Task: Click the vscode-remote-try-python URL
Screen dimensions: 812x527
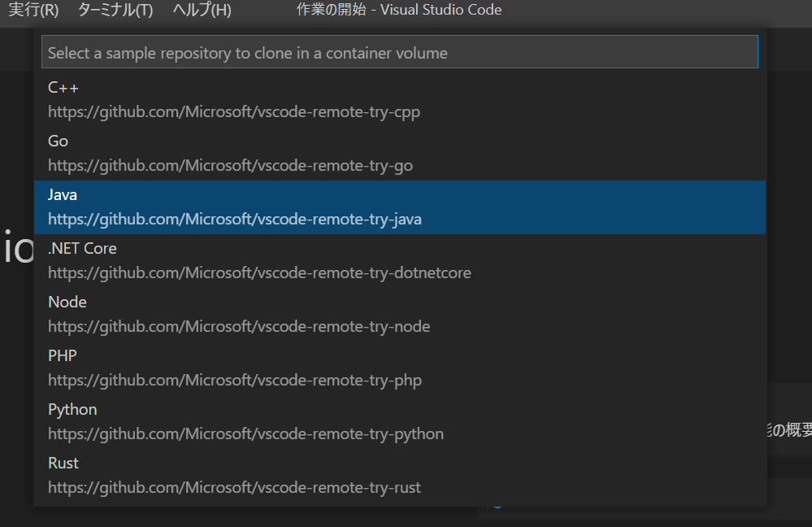Action: pyautogui.click(x=245, y=433)
